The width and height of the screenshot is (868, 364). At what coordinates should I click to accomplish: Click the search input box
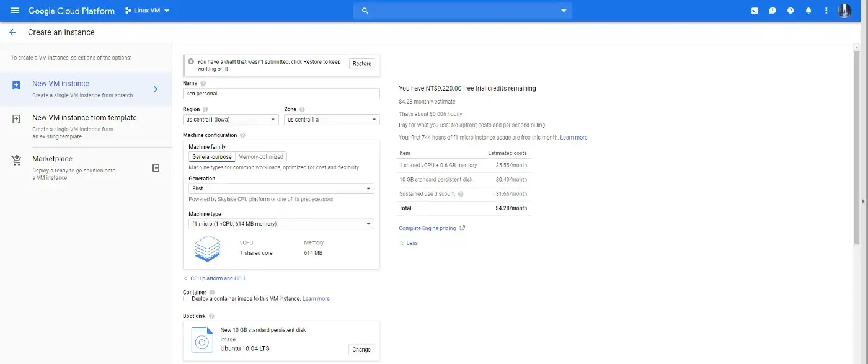point(463,11)
